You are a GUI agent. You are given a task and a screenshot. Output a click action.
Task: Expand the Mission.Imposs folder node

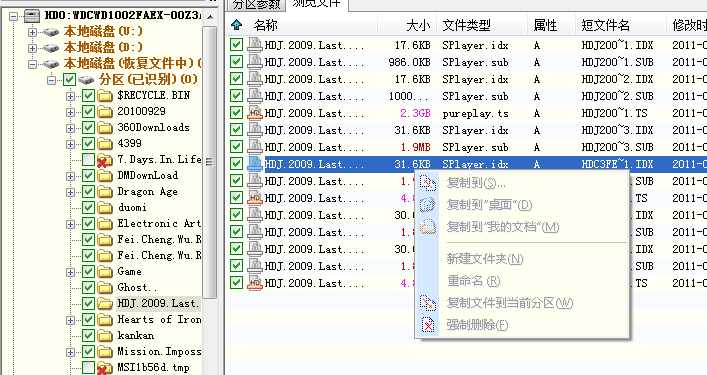click(x=70, y=352)
